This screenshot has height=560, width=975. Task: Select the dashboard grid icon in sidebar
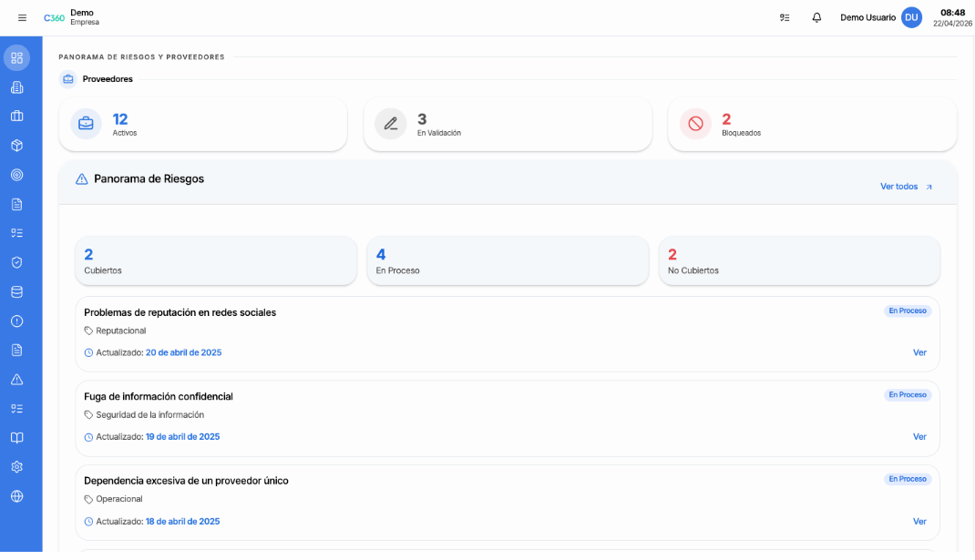coord(16,57)
